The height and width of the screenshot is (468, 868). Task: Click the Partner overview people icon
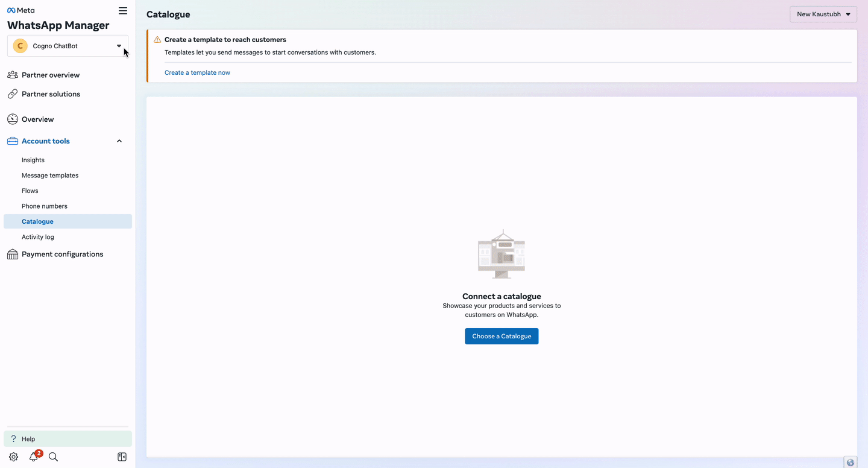(12, 75)
